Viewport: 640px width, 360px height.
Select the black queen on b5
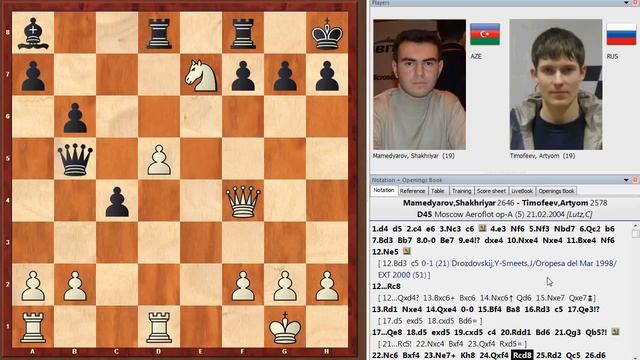(x=75, y=160)
